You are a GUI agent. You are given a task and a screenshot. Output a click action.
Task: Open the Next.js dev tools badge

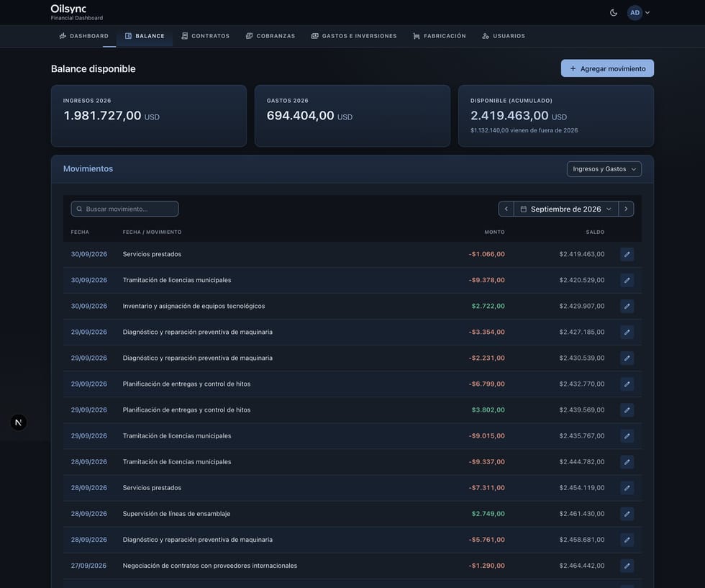point(19,422)
